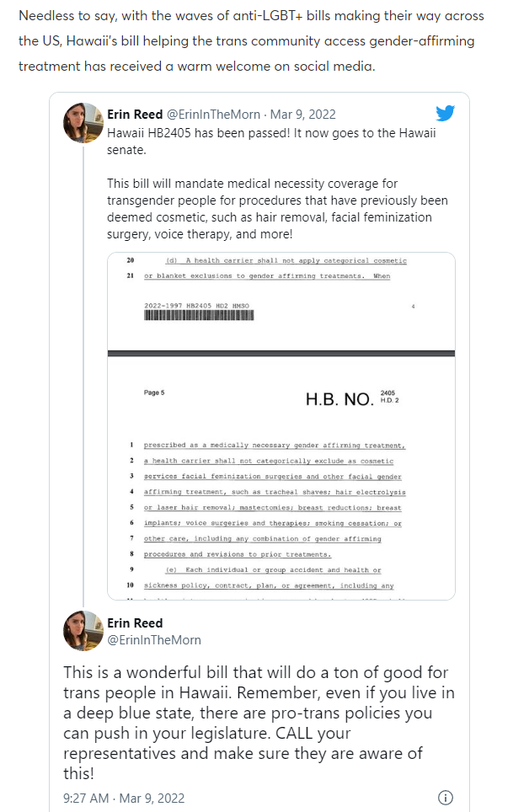The image size is (513, 812).
Task: Click the 'Page 5' label on document
Action: coord(154,393)
